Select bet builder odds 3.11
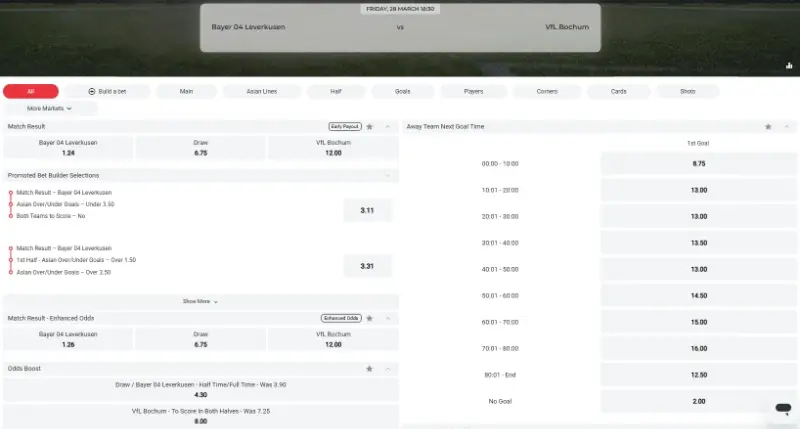The height and width of the screenshot is (429, 800). 367,210
